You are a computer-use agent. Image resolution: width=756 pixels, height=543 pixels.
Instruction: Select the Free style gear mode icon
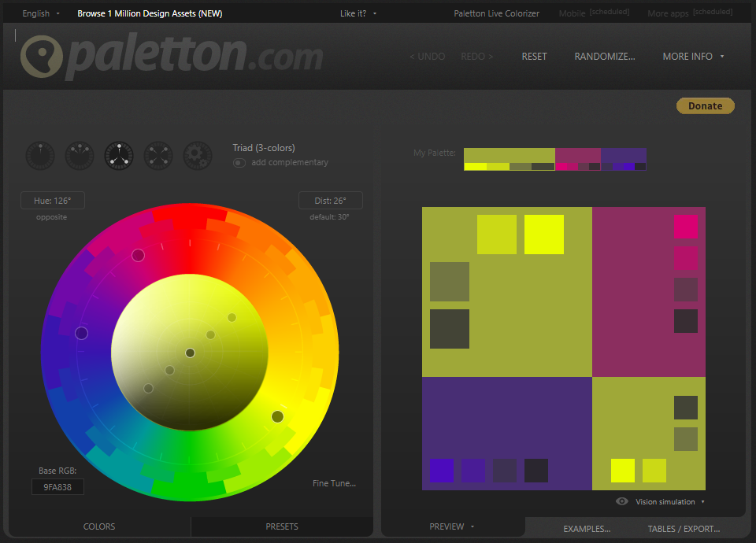click(198, 156)
